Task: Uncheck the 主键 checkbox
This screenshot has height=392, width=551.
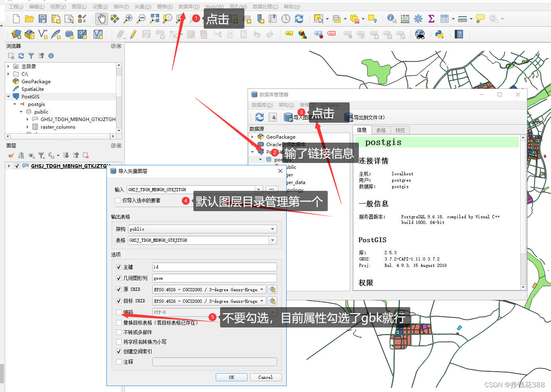Action: pyautogui.click(x=119, y=267)
